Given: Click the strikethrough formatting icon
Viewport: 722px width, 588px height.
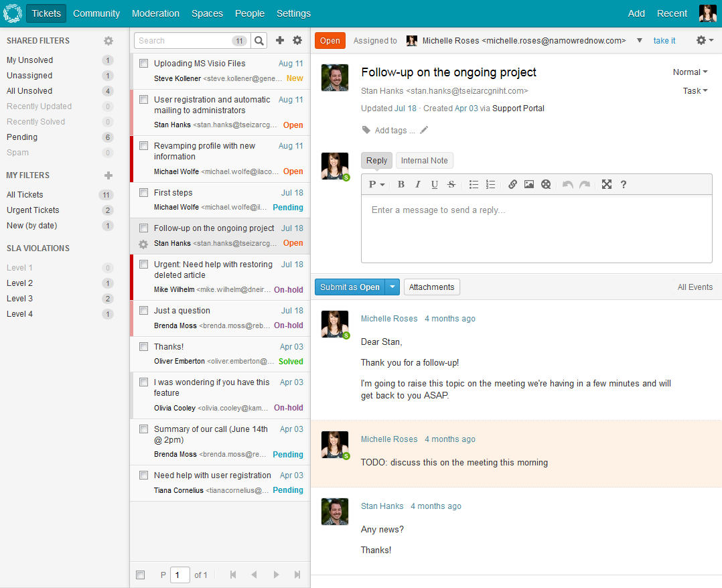Looking at the screenshot, I should [x=451, y=184].
